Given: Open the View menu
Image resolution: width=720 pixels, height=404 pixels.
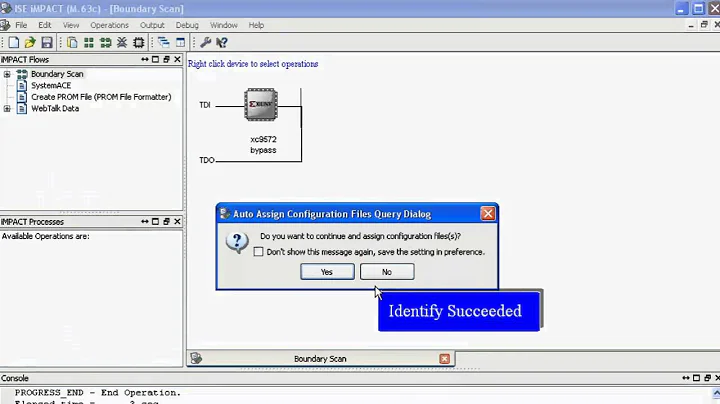Looking at the screenshot, I should (71, 25).
